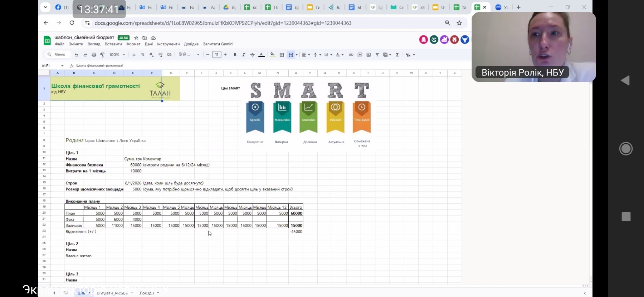
Task: Open the A1:F1 name box dropdown
Action: point(62,66)
